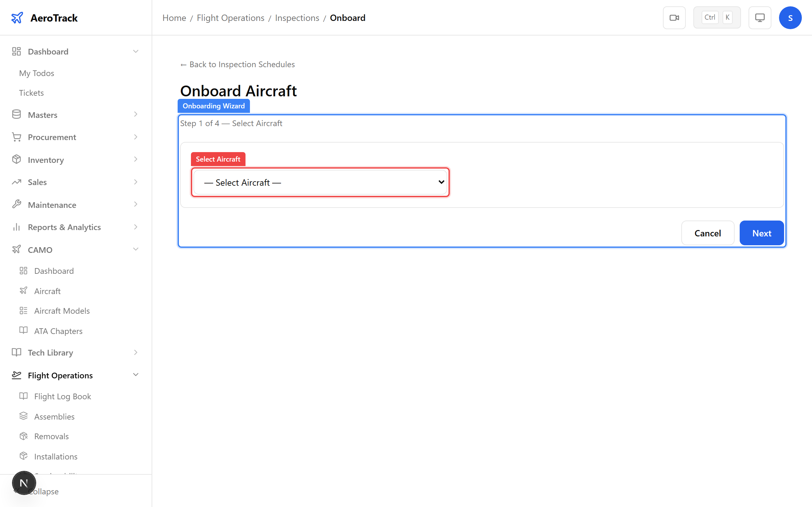
Task: Select Aircraft Models in the sidebar
Action: click(x=62, y=311)
